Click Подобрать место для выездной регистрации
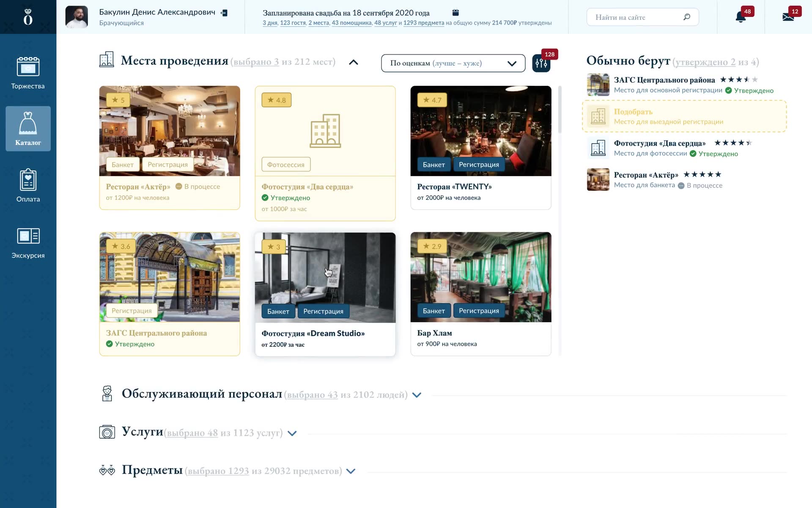This screenshot has height=508, width=812. pyautogui.click(x=684, y=116)
